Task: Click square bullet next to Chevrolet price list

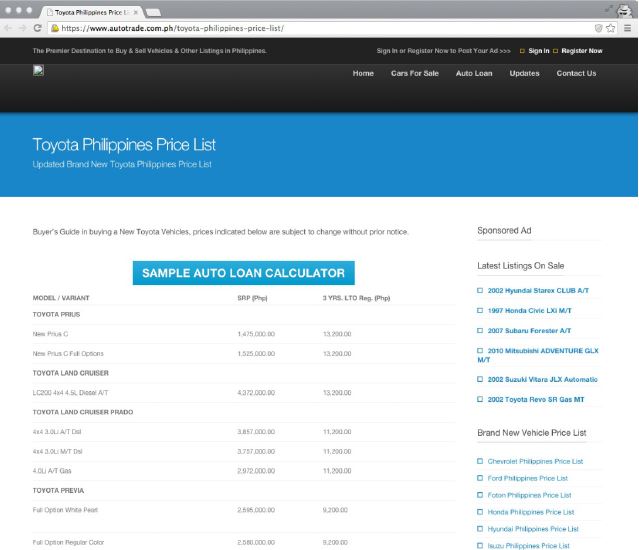Action: 480,461
